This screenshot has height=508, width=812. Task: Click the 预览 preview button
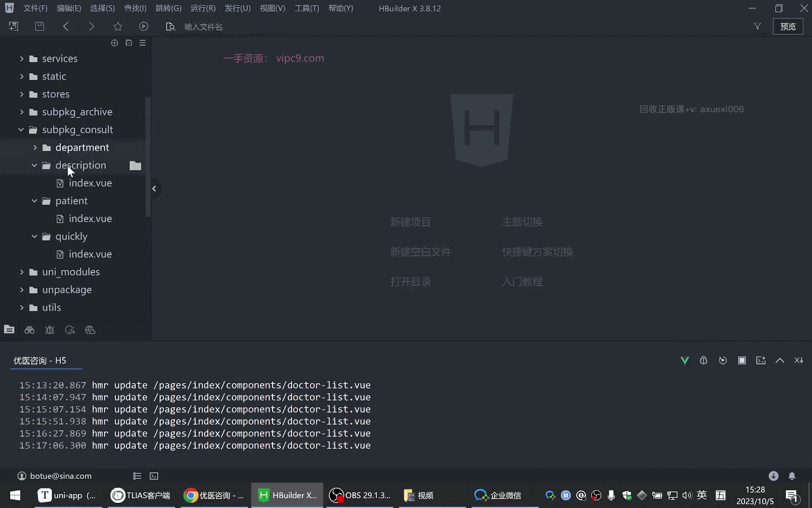[x=788, y=26]
